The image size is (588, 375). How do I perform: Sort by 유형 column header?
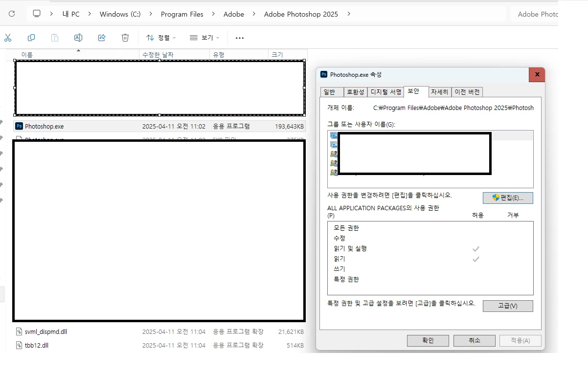click(239, 55)
